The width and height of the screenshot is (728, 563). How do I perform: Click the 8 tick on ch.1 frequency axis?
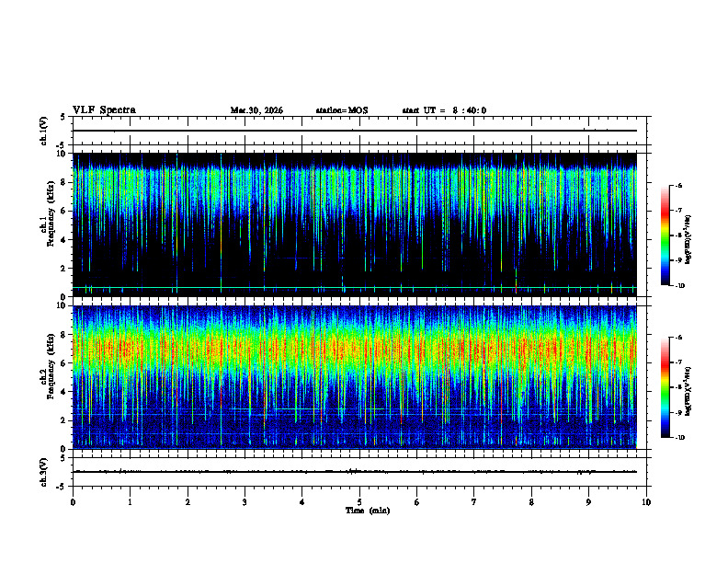pyautogui.click(x=64, y=182)
